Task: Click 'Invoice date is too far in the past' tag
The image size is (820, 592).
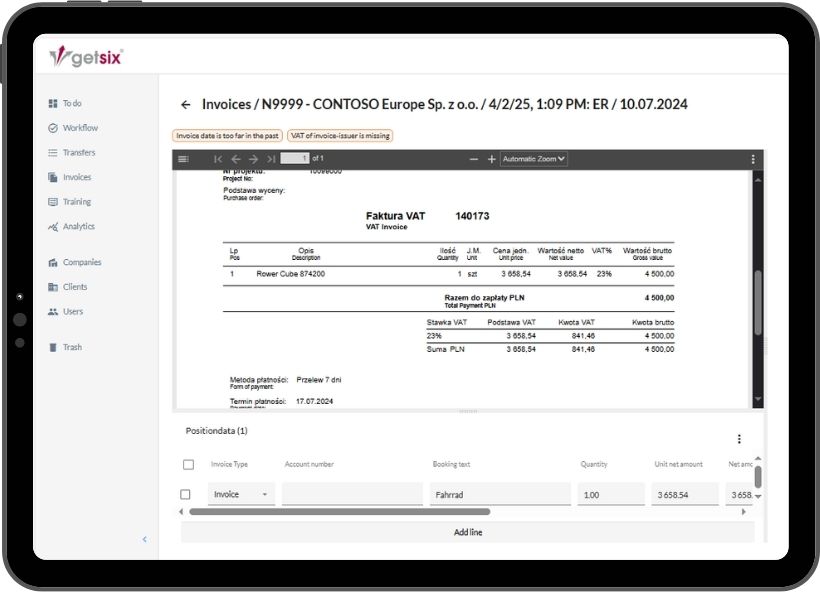Action: click(227, 136)
